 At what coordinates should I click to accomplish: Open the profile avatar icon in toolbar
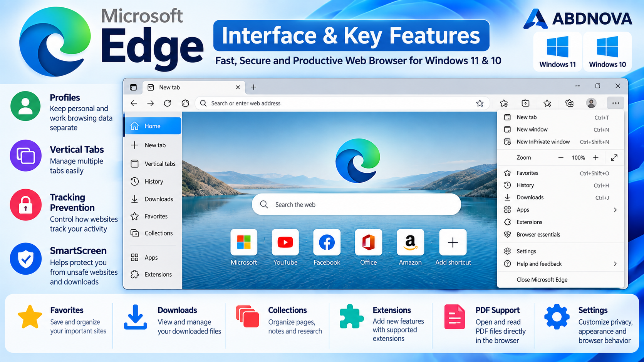click(591, 103)
